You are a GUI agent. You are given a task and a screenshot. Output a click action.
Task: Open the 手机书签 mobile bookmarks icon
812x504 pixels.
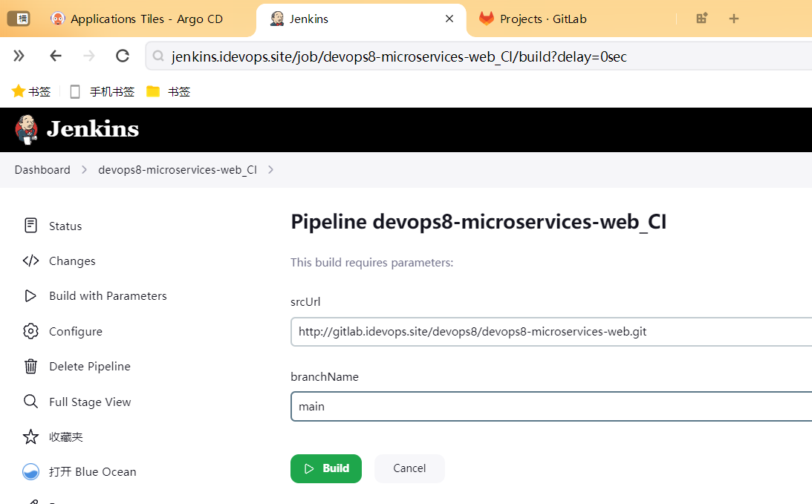75,91
